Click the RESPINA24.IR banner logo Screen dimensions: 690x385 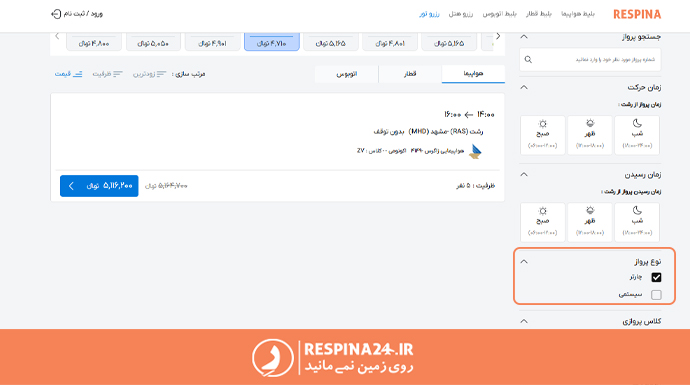333,358
